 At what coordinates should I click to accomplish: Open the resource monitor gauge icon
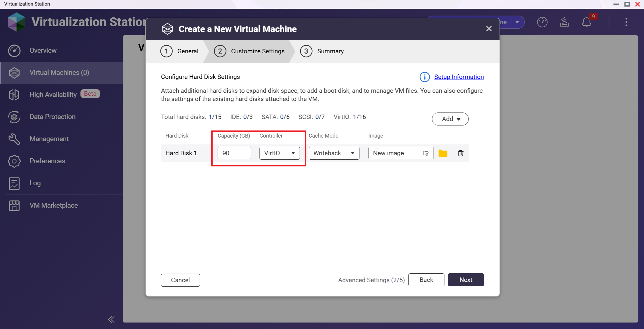pyautogui.click(x=542, y=22)
